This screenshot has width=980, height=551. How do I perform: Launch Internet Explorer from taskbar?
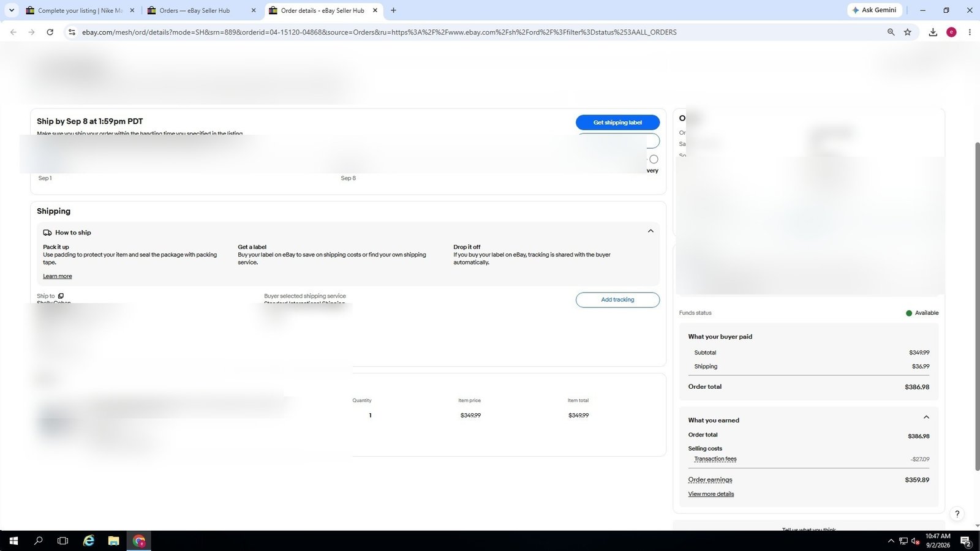coord(89,541)
